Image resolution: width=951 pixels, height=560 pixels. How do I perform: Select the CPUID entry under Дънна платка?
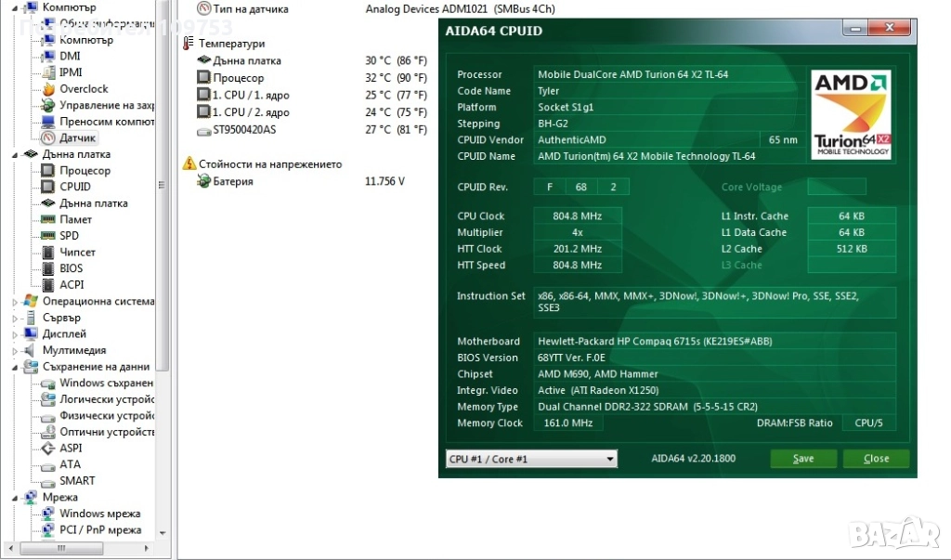click(75, 187)
